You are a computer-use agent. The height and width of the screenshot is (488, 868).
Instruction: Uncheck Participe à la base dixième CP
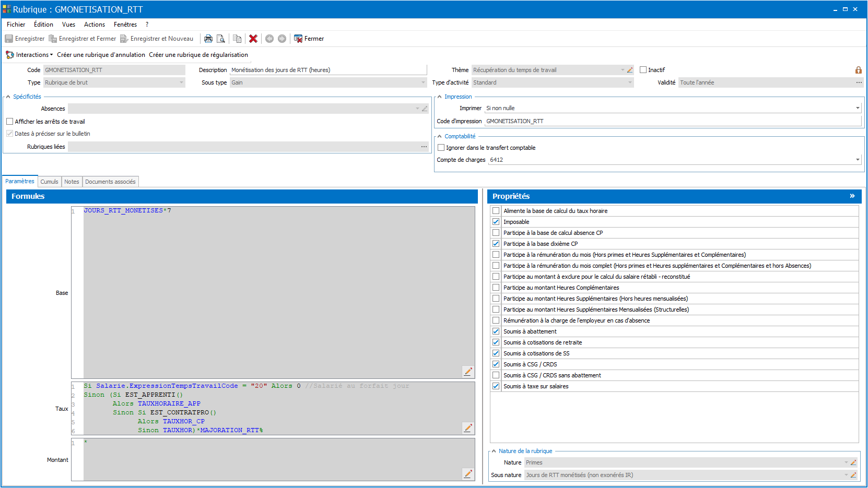pyautogui.click(x=496, y=244)
